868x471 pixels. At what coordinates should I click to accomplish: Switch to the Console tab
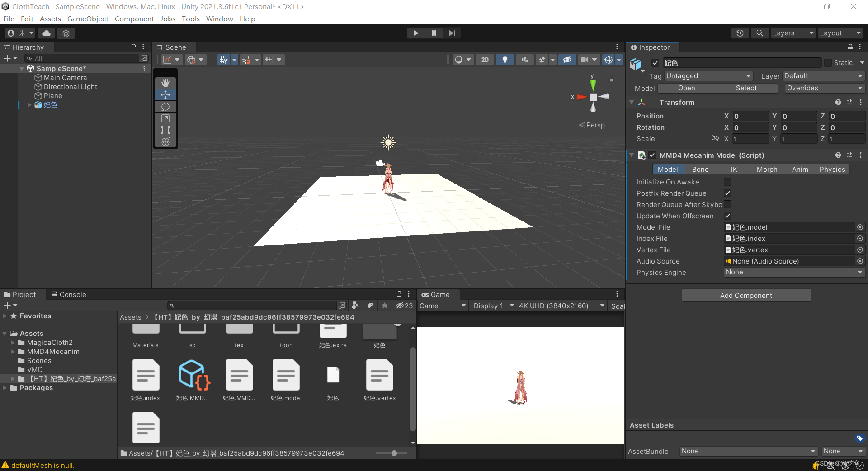point(68,294)
